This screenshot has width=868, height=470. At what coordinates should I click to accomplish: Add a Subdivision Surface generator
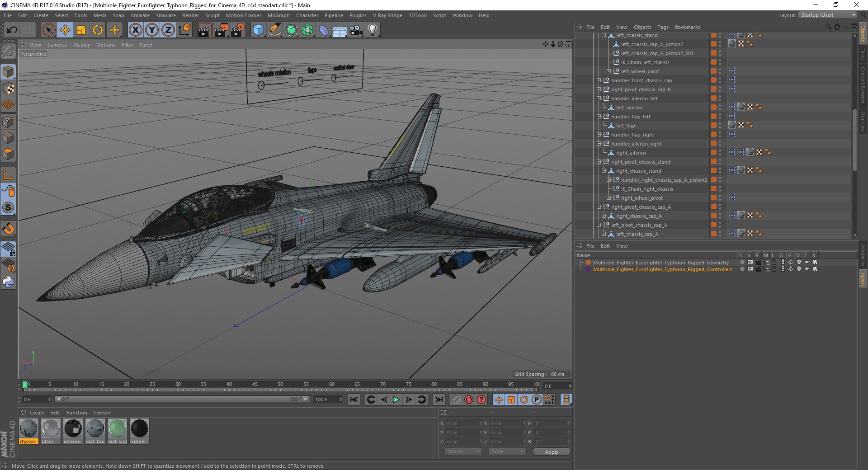[291, 30]
